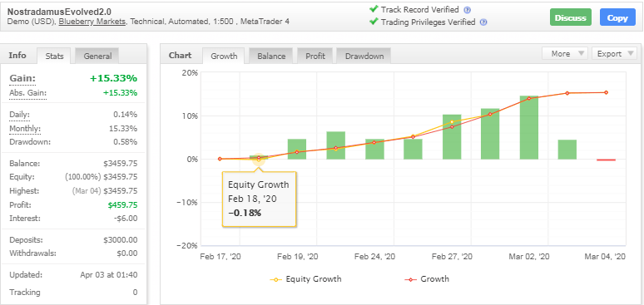Click the green checkmark for Trading Privileges Verified
The width and height of the screenshot is (644, 305).
[374, 22]
